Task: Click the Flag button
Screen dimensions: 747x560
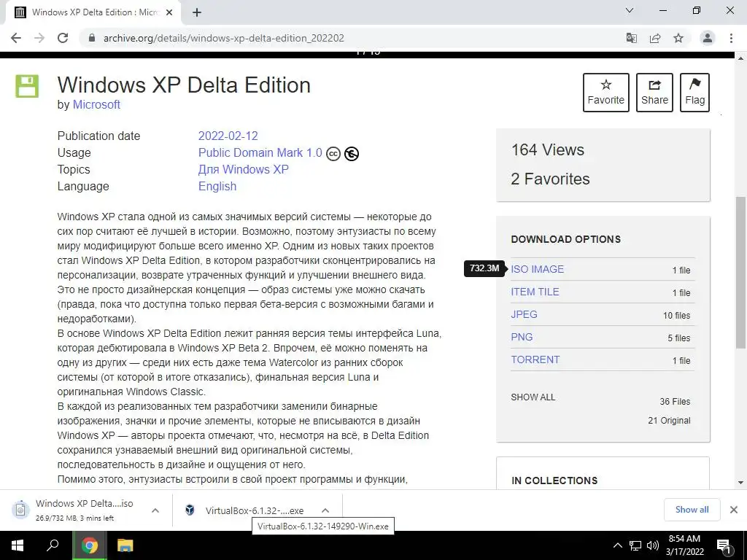Action: 694,93
